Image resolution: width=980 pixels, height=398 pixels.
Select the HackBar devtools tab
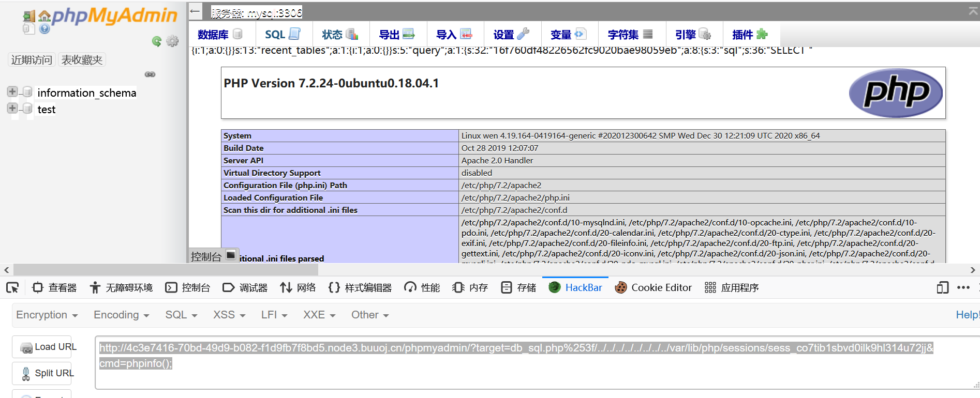pyautogui.click(x=575, y=287)
